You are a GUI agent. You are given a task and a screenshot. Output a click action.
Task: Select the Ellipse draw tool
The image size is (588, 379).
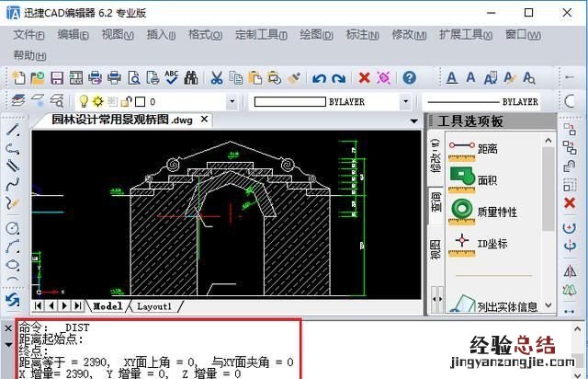pos(13,264)
